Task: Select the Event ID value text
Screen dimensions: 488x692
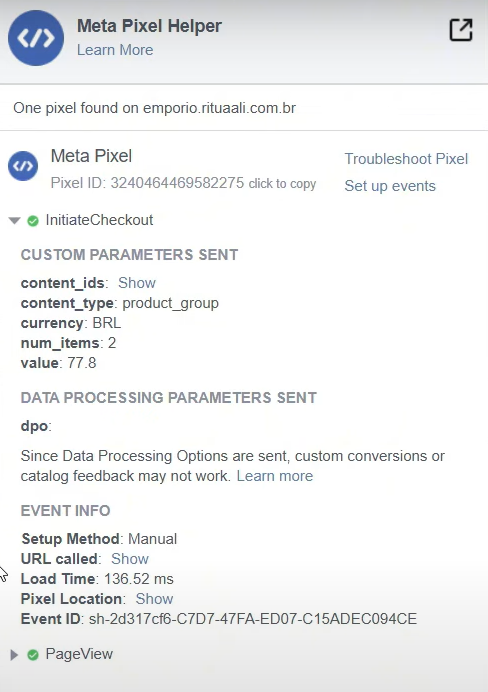Action: pos(253,619)
